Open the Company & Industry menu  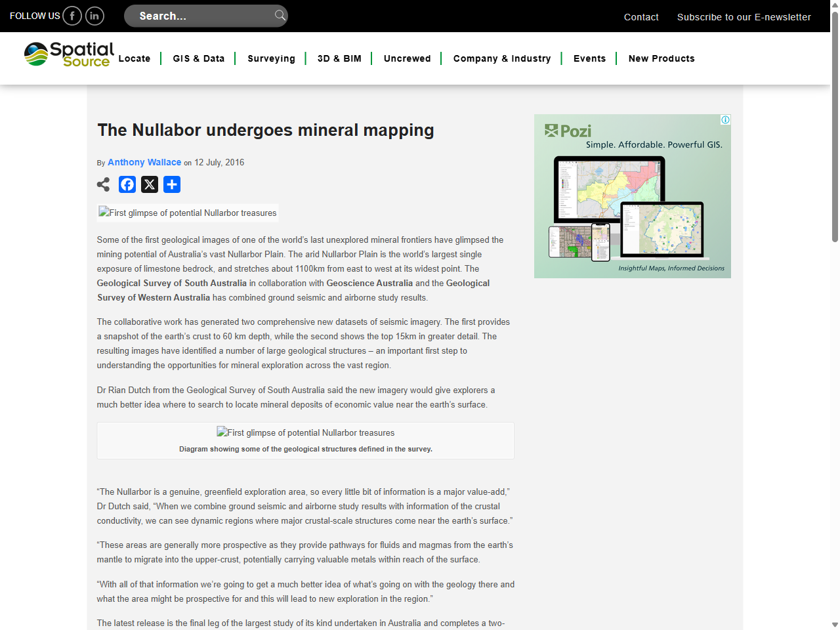tap(502, 58)
